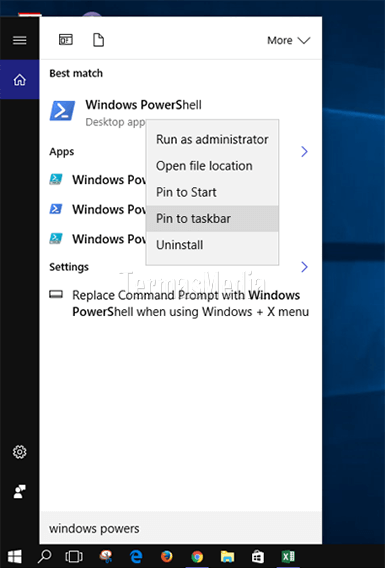
Task: Launch Google Chrome from taskbar
Action: click(197, 556)
